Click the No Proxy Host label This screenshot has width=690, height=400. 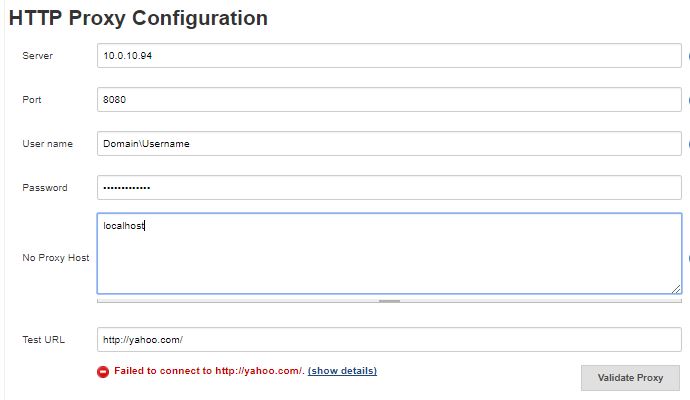coord(56,258)
